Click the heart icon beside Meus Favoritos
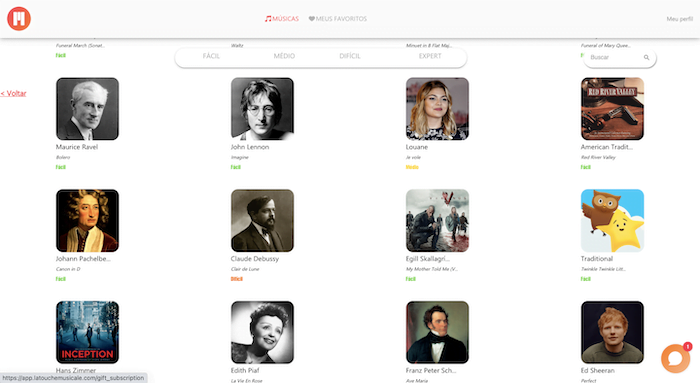The height and width of the screenshot is (383, 700). click(312, 19)
